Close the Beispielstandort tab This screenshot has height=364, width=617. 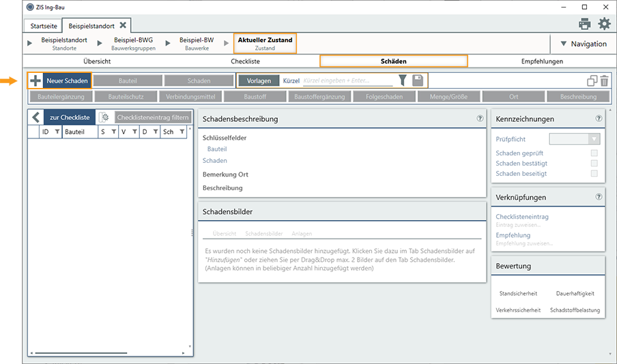(x=123, y=25)
